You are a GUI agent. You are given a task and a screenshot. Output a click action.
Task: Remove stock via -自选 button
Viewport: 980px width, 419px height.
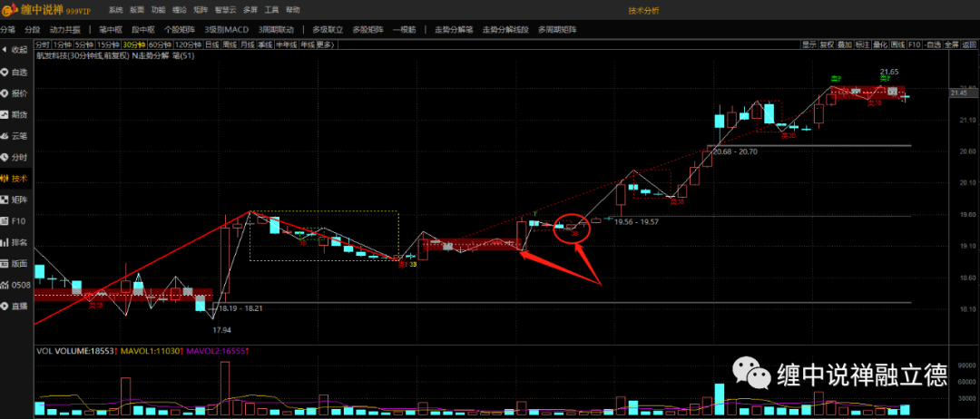point(933,44)
